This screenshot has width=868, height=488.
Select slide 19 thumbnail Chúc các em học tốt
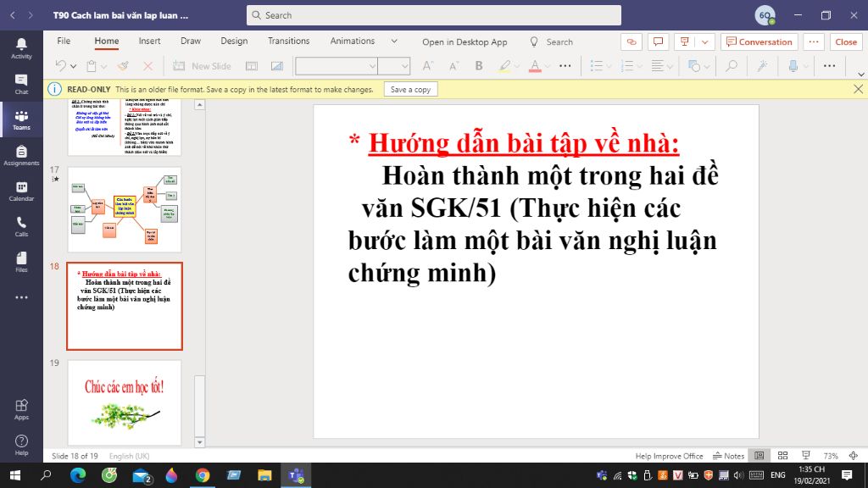pyautogui.click(x=125, y=402)
